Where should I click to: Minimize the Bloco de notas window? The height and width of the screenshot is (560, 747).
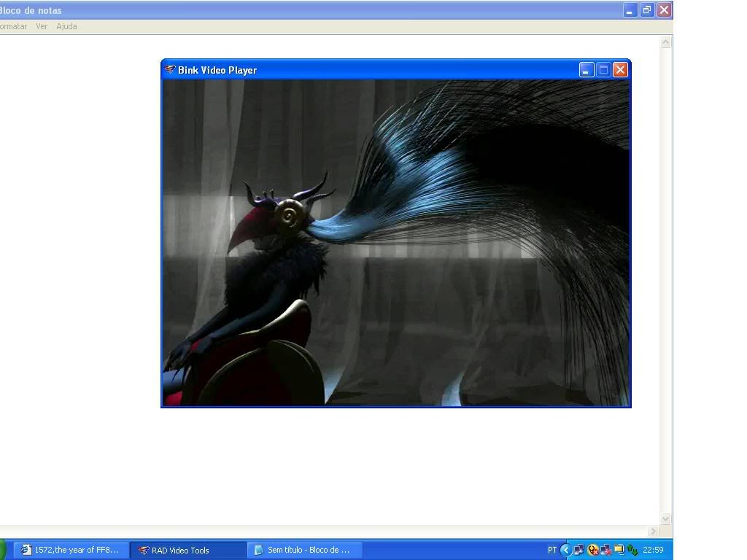click(x=630, y=10)
